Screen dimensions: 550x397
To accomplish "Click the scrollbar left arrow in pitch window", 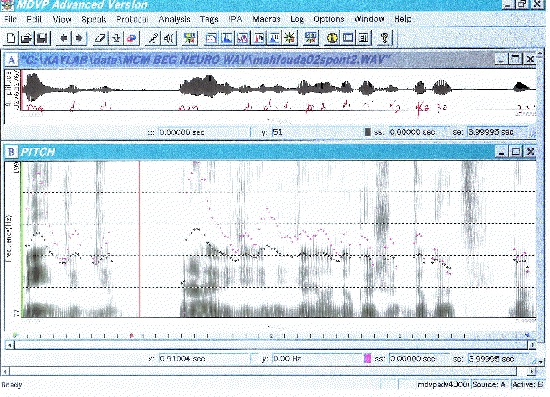I will pos(9,345).
